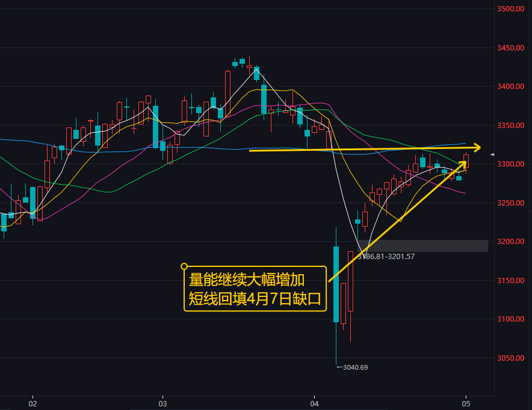Click the 3250.00 price axis label
Screen dimensions: 532x410
[510, 203]
